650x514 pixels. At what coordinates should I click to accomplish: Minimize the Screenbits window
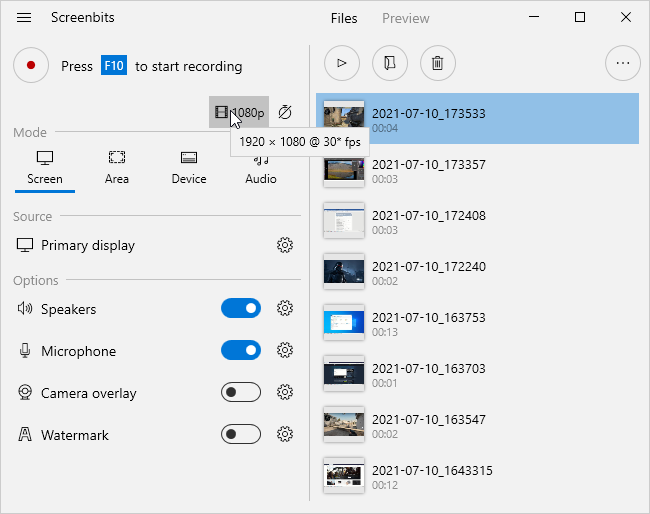tap(534, 17)
